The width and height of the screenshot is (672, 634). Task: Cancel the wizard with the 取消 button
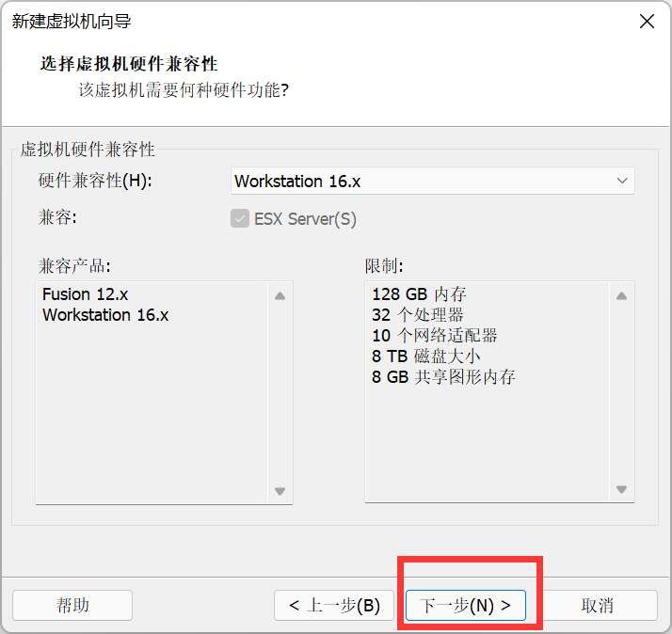click(598, 605)
